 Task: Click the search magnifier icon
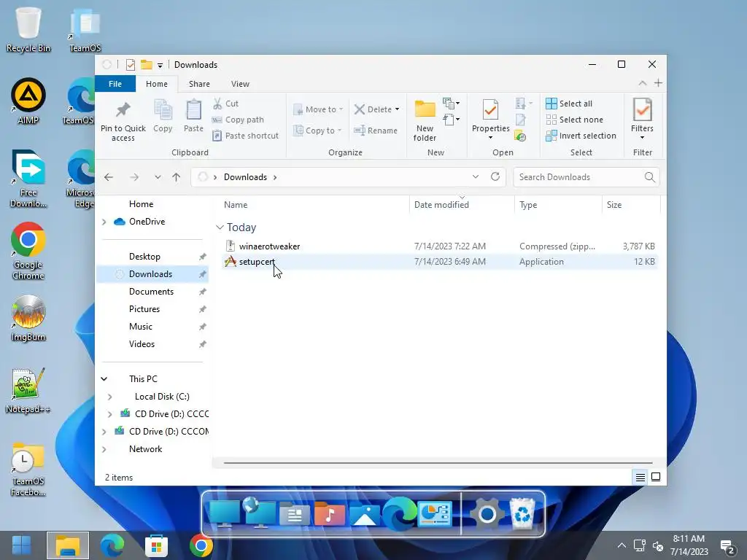click(x=649, y=177)
